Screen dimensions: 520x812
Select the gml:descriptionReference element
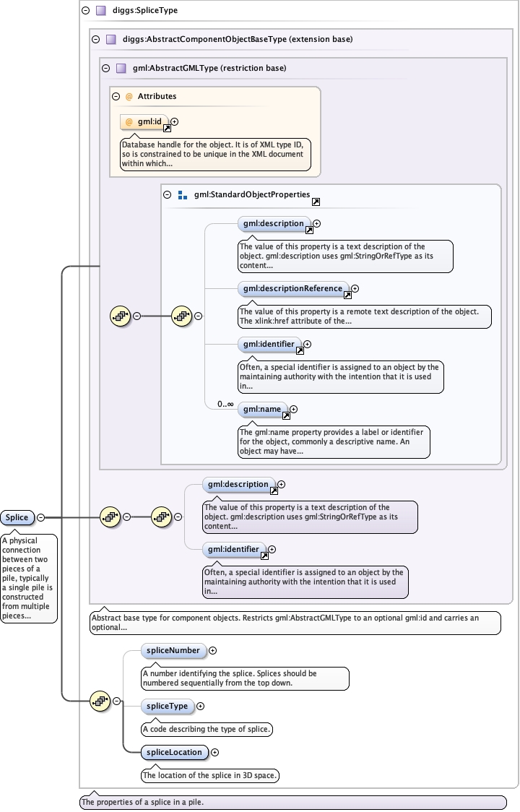pos(292,288)
